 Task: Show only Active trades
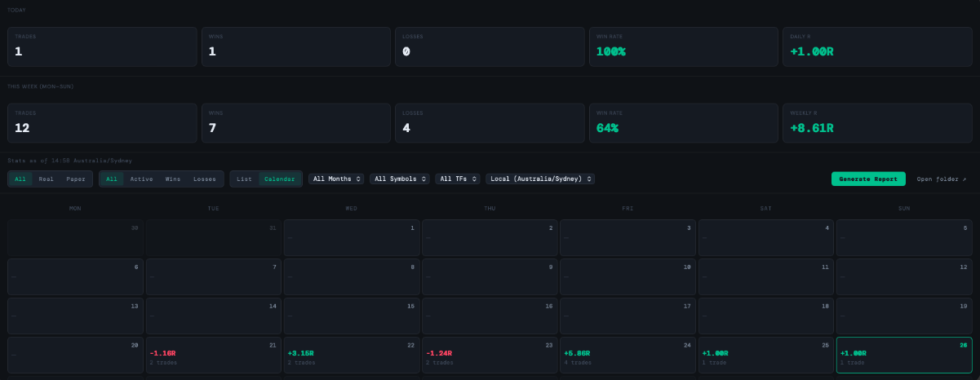click(x=141, y=179)
